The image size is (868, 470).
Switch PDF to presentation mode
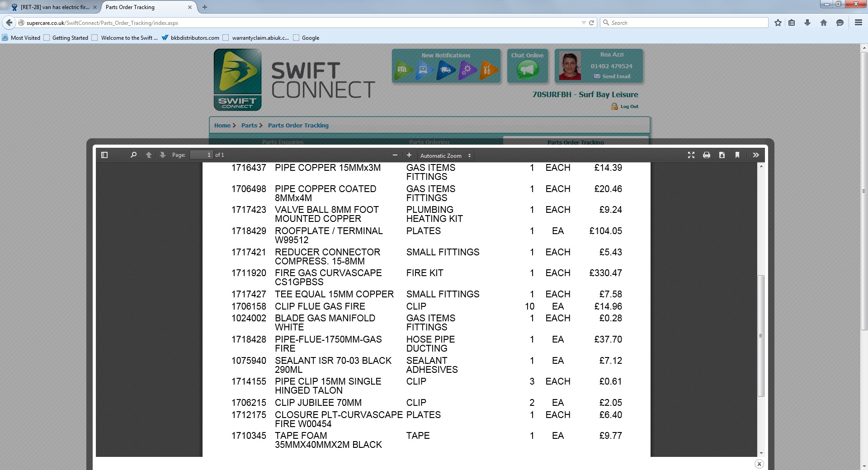[x=691, y=155]
